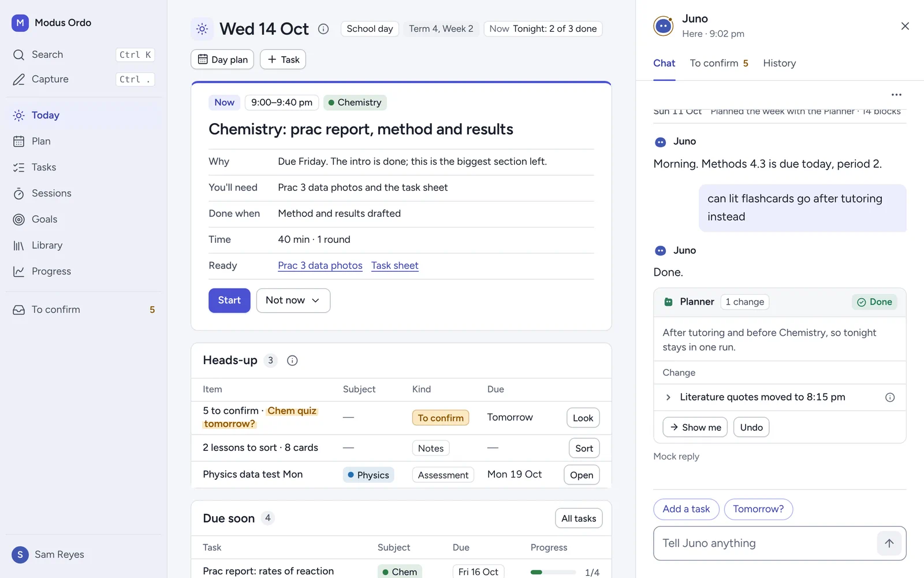Open Plan calendar icon in sidebar
This screenshot has width=924, height=578.
pyautogui.click(x=18, y=142)
